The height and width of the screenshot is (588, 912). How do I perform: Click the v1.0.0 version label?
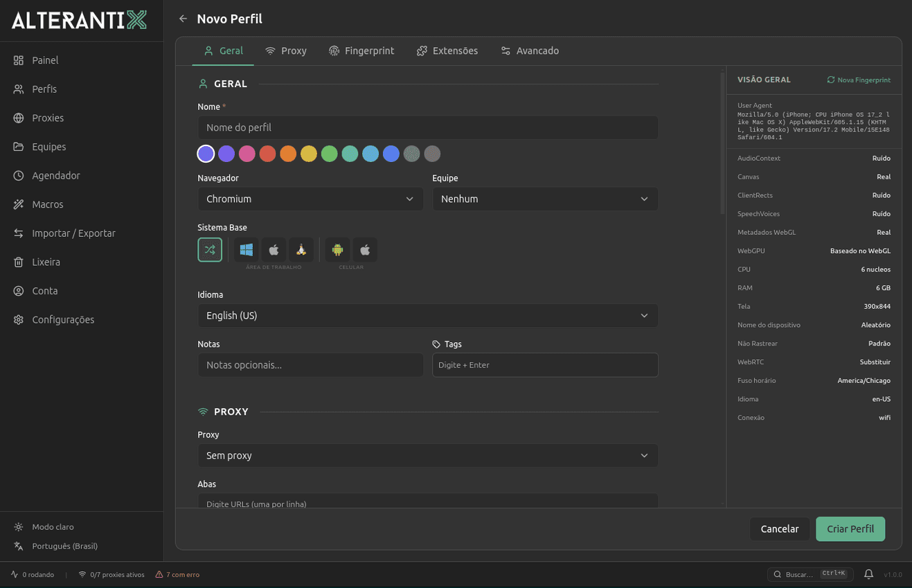pos(893,575)
